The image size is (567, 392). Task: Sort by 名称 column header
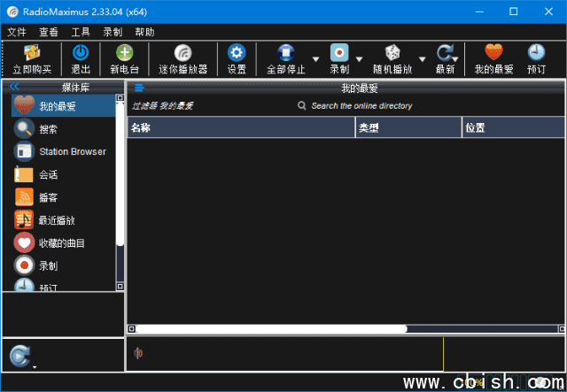[x=241, y=127]
